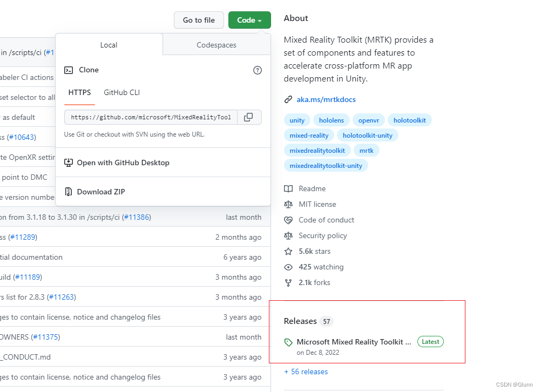Open the aka.ms/mrtkdocs link
Screen dimensions: 541x392
tap(326, 100)
